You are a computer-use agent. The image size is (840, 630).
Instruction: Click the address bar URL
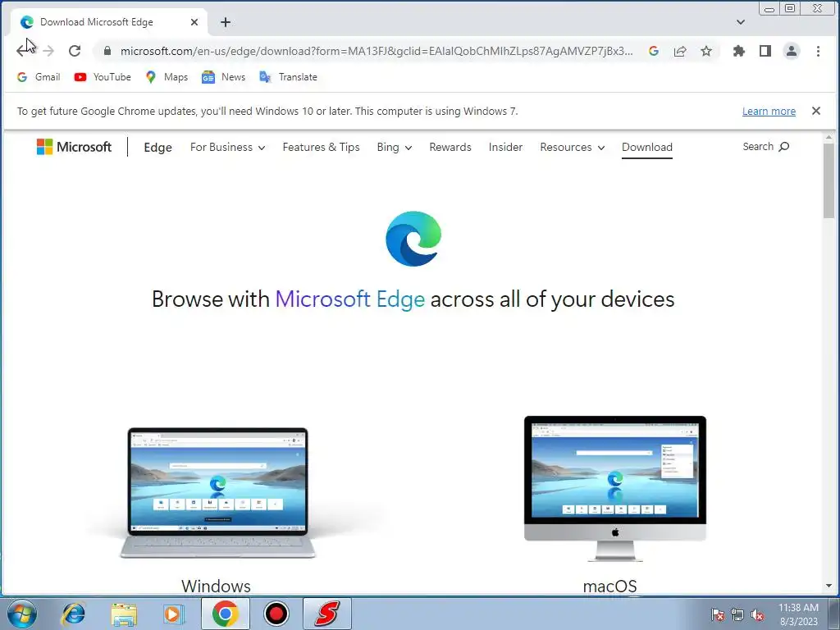click(x=376, y=51)
